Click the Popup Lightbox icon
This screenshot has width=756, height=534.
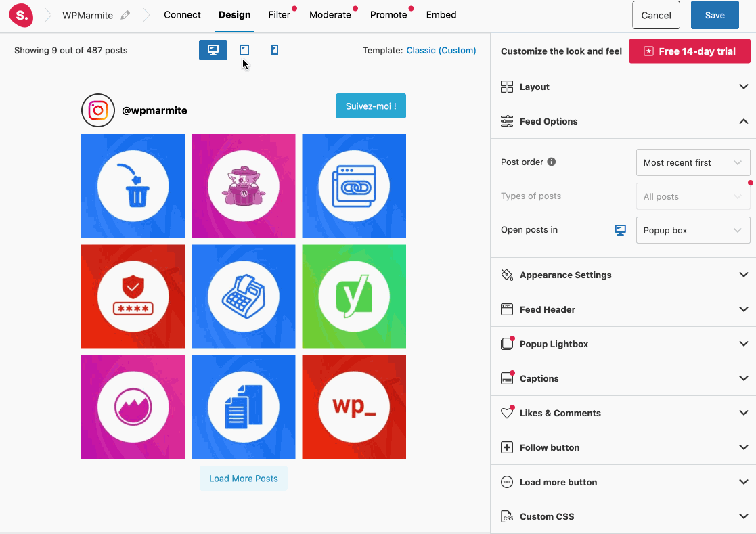pyautogui.click(x=507, y=344)
